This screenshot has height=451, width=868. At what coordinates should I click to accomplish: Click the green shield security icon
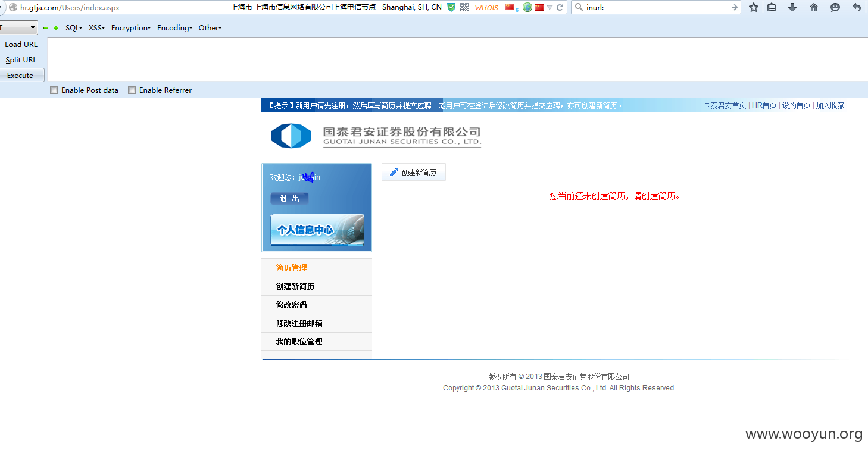[x=451, y=7]
